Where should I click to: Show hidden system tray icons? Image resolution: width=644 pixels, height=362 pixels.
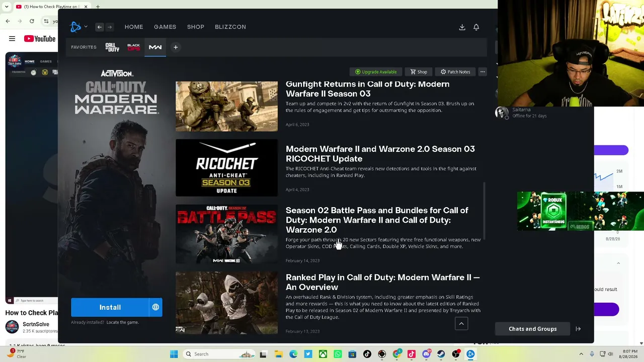[x=581, y=354]
